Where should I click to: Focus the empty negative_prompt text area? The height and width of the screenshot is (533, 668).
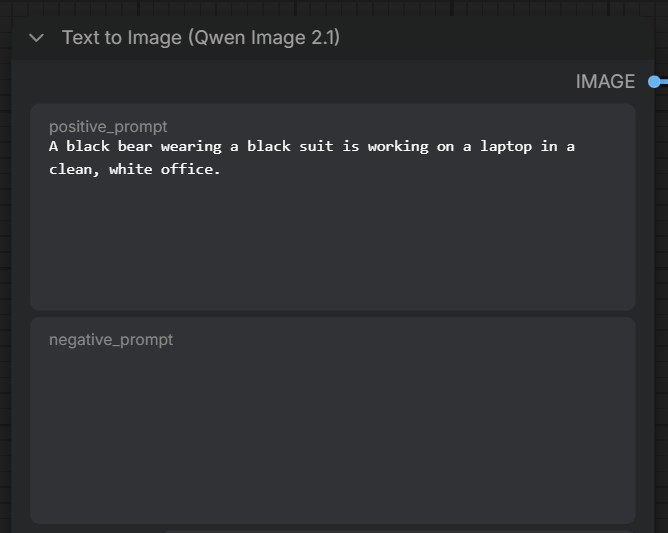tap(333, 430)
